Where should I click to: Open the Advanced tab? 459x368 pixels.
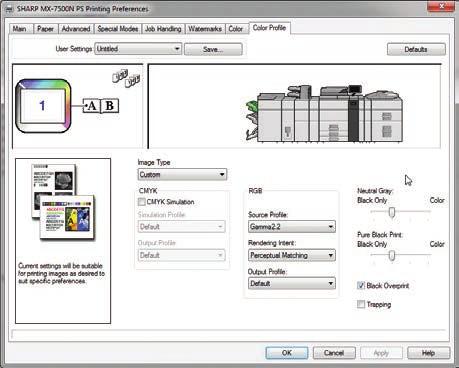click(76, 29)
